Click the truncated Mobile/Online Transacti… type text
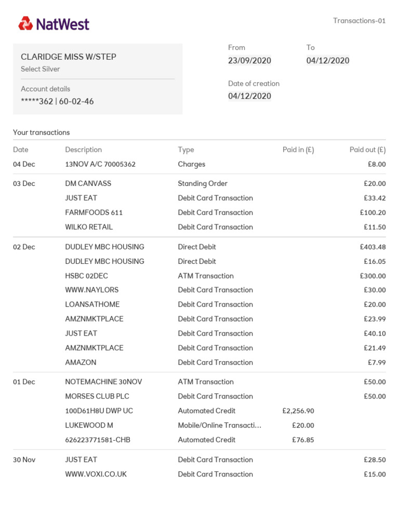The height and width of the screenshot is (532, 399). tap(219, 425)
